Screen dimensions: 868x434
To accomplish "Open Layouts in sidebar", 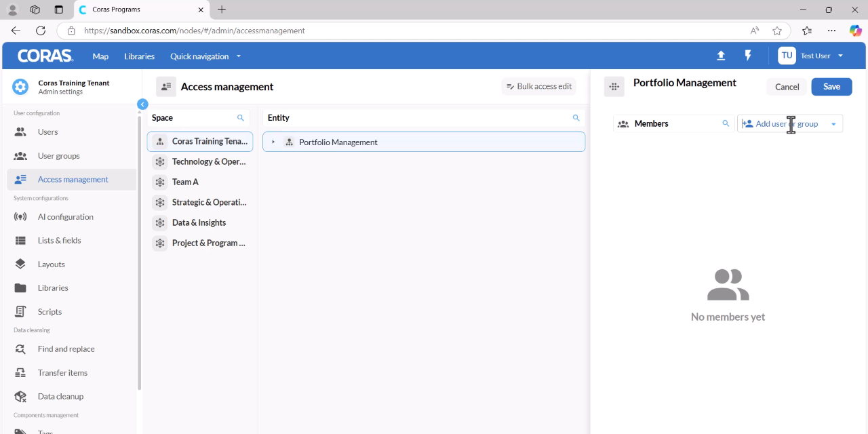I will pyautogui.click(x=72, y=264).
